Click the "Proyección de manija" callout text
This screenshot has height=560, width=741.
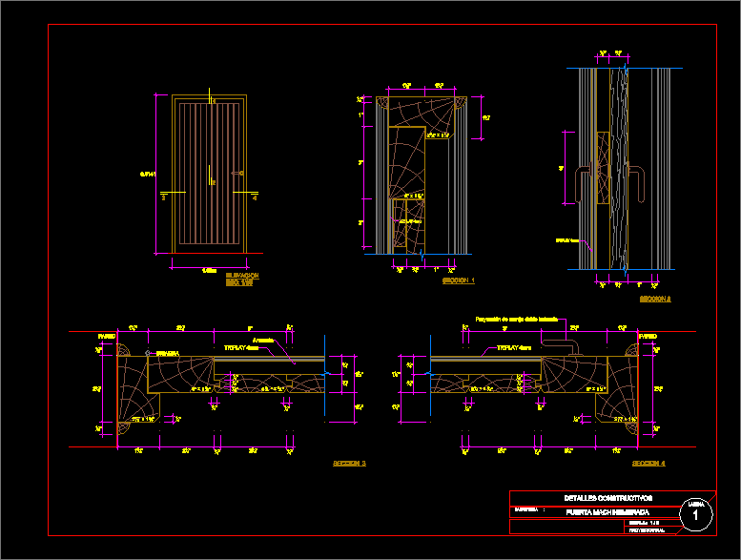click(x=517, y=320)
